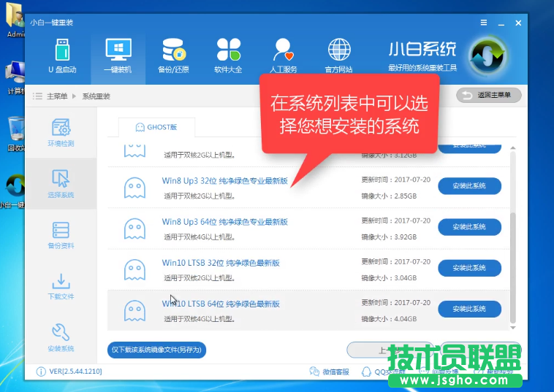Image resolution: width=554 pixels, height=392 pixels.
Task: Install Win8 Up3 32位 with 安装此系统
Action: [x=469, y=186]
